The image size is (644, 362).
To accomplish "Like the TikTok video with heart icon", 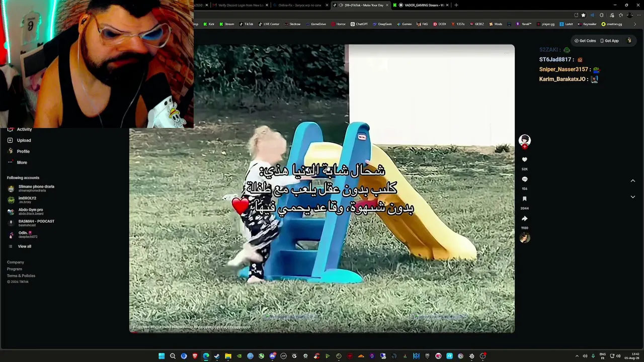I will (525, 159).
